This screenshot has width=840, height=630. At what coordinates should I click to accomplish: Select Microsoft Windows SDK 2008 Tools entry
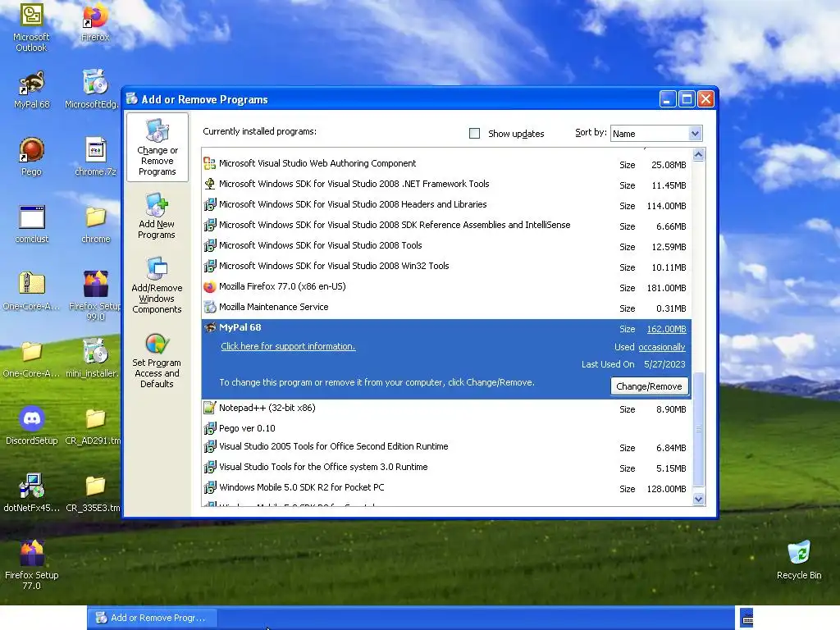446,245
